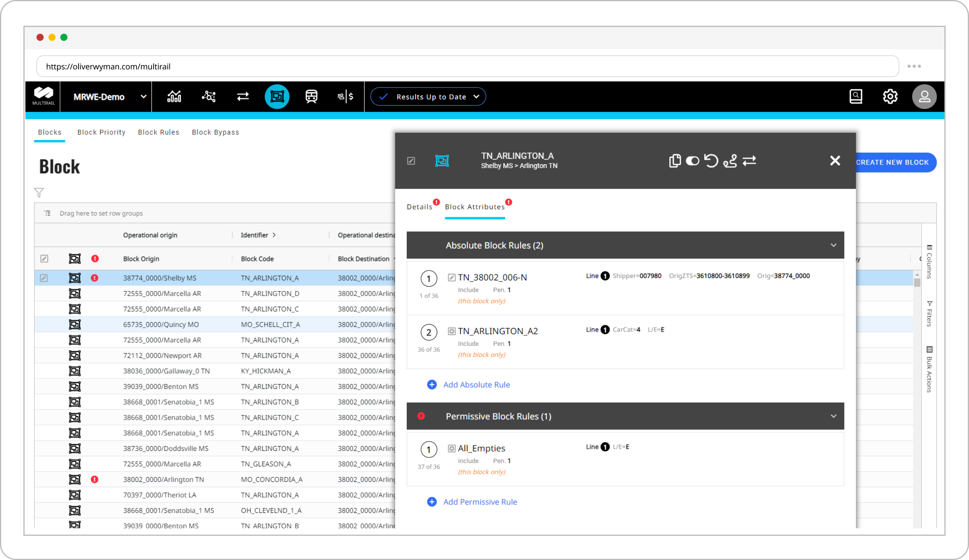Image resolution: width=969 pixels, height=560 pixels.
Task: Open the TN_ARLINGTON_A2 rule name
Action: [x=498, y=331]
